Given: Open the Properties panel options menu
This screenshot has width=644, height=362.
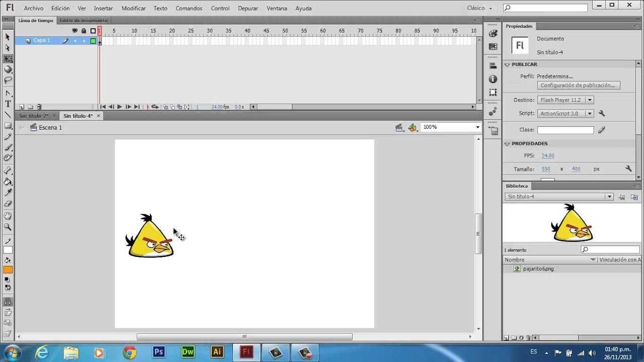Looking at the screenshot, I should point(637,26).
